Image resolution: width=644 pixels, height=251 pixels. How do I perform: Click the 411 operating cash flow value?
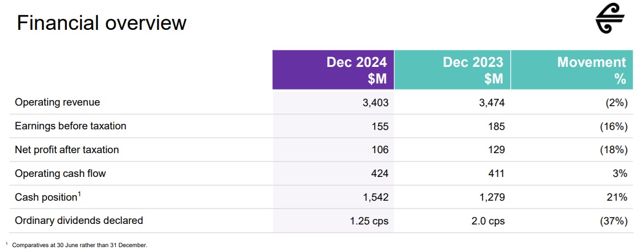tap(496, 174)
